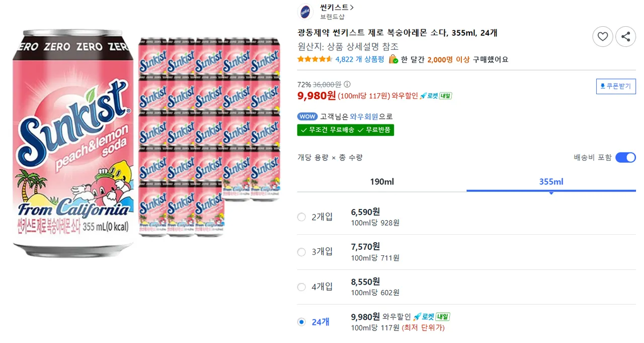Select the 2개입 radio option
Screen dimensions: 644x343
coord(301,217)
